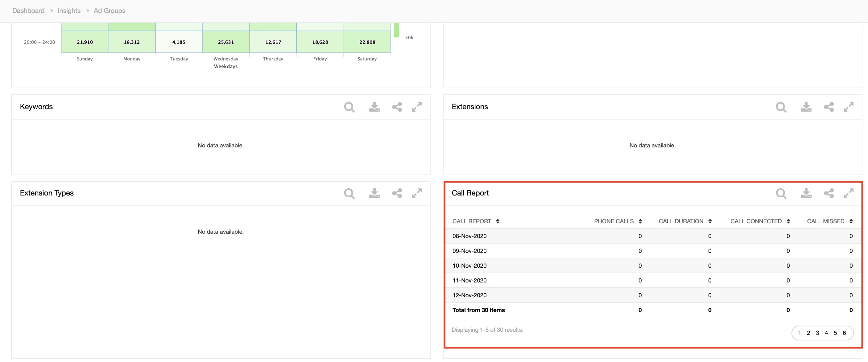The width and height of the screenshot is (868, 362).
Task: Select the 08-Nov-2020 table row
Action: point(469,236)
